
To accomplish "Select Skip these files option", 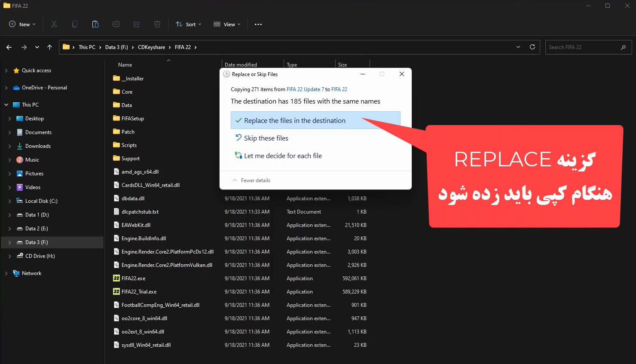I will coord(266,138).
